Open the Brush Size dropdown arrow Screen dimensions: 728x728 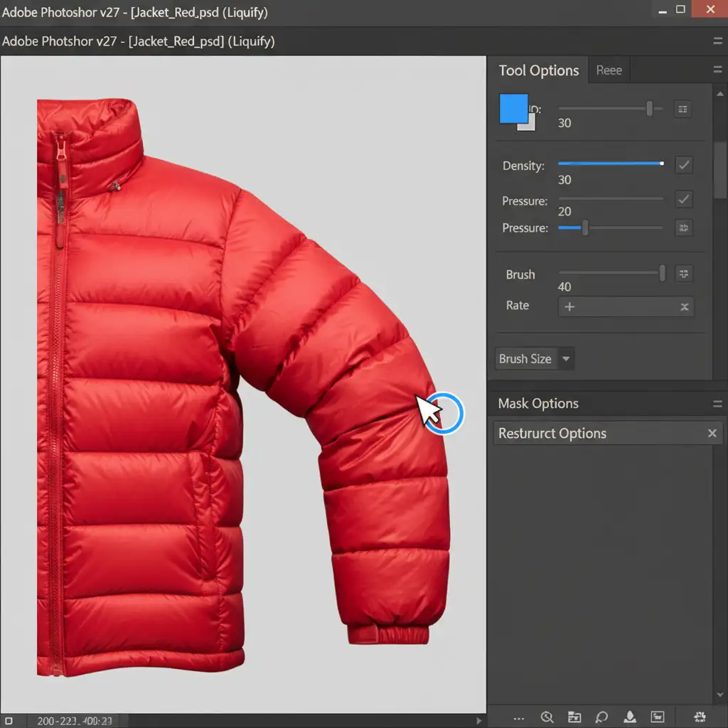566,359
